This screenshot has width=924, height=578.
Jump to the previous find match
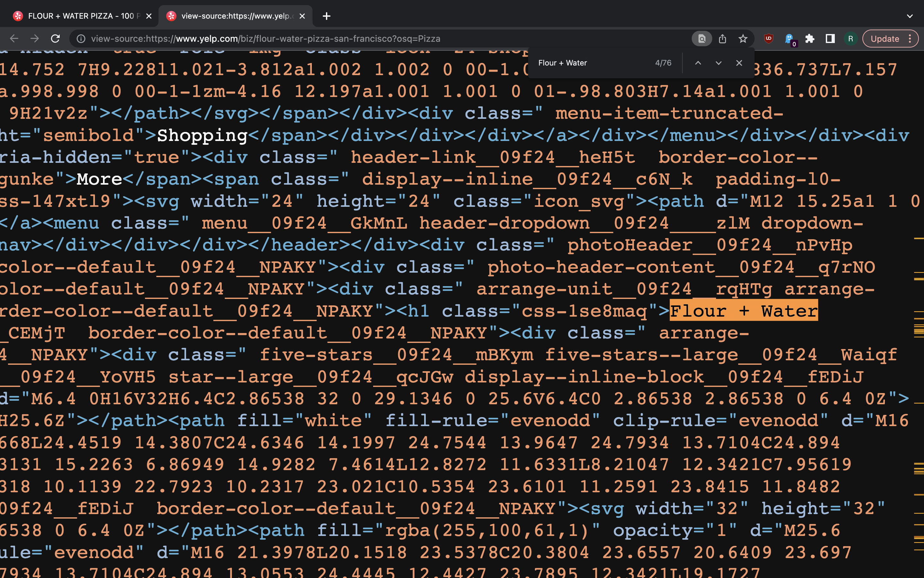[698, 63]
